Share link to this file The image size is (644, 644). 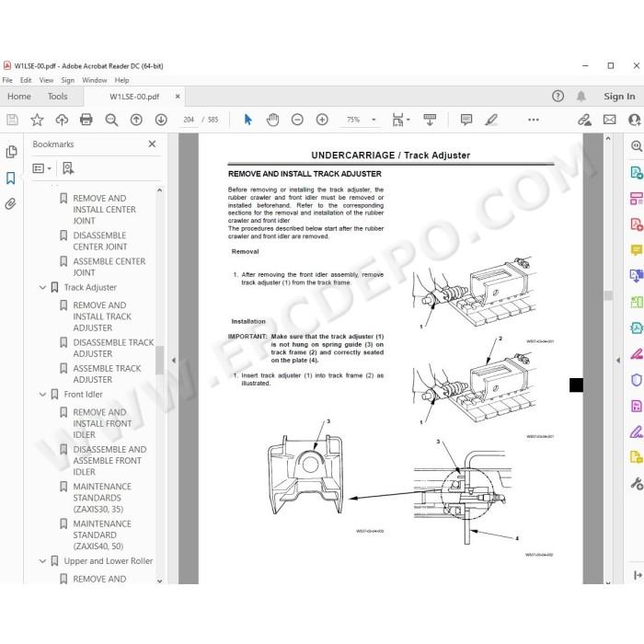[x=584, y=120]
